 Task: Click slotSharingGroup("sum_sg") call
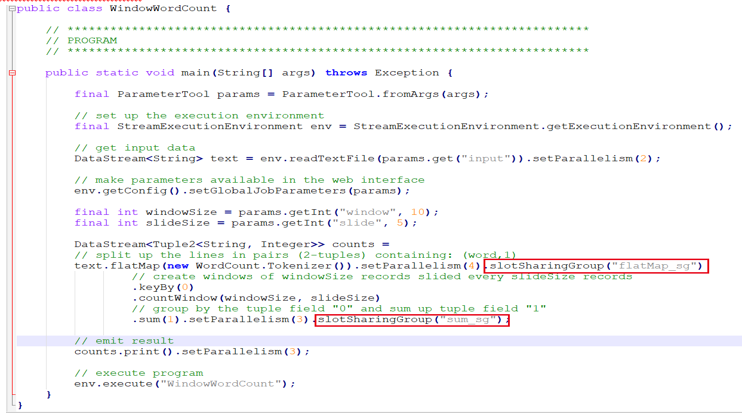[412, 320]
